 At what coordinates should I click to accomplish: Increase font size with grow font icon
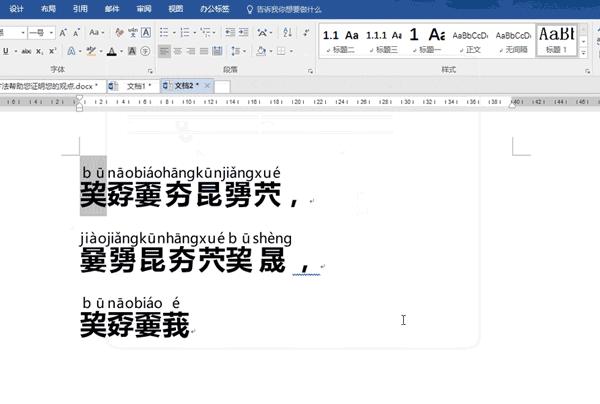click(x=63, y=33)
